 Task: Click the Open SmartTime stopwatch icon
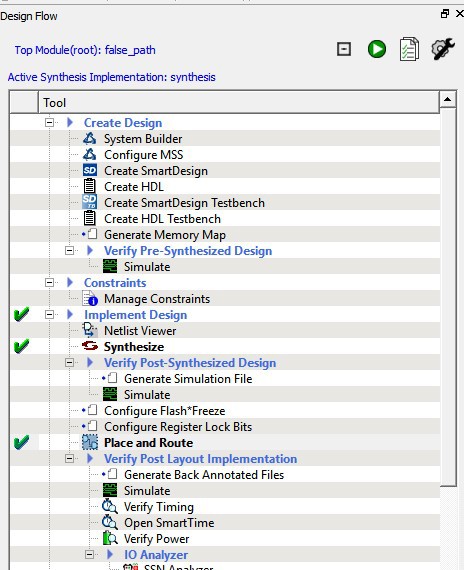coord(109,522)
